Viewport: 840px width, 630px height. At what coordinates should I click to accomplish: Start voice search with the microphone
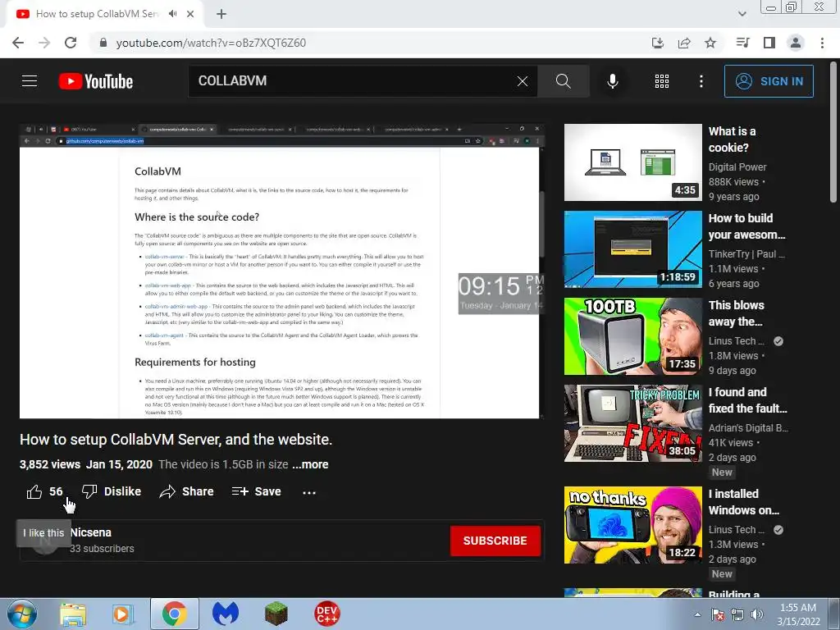coord(613,81)
